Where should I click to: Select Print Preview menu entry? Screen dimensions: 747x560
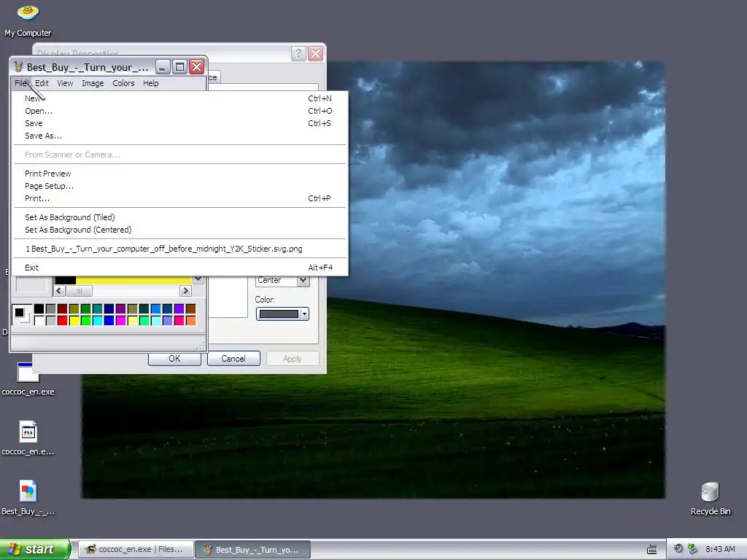(179, 174)
